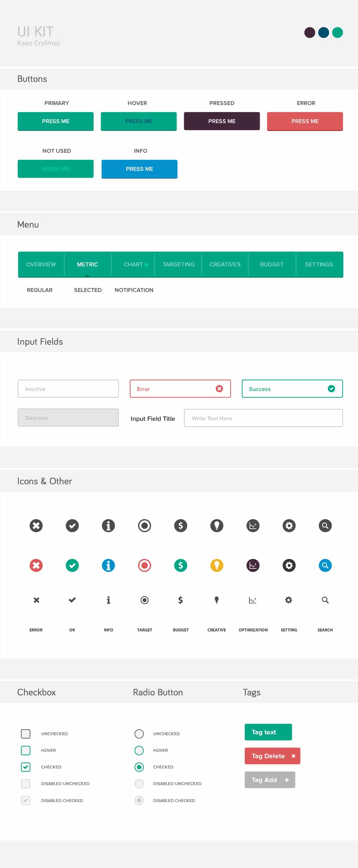The height and width of the screenshot is (868, 358).
Task: Click the purple optimization chart icon
Action: (253, 565)
